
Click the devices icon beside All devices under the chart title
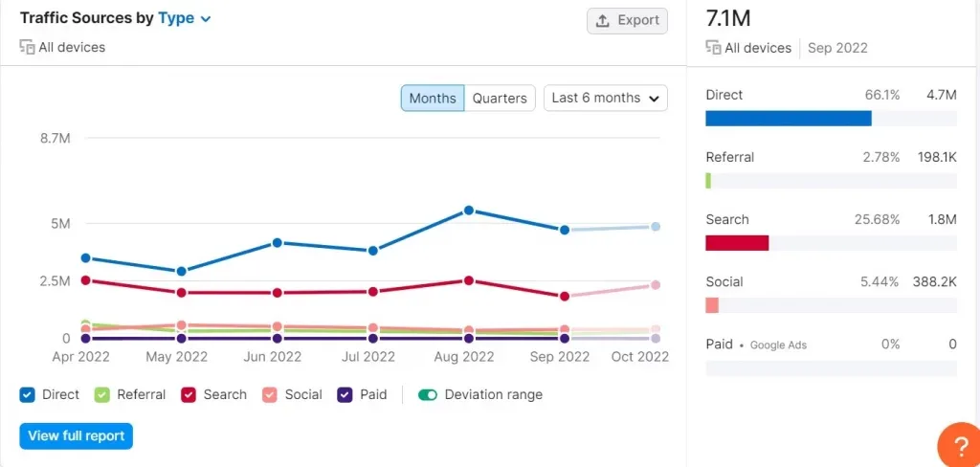(27, 47)
